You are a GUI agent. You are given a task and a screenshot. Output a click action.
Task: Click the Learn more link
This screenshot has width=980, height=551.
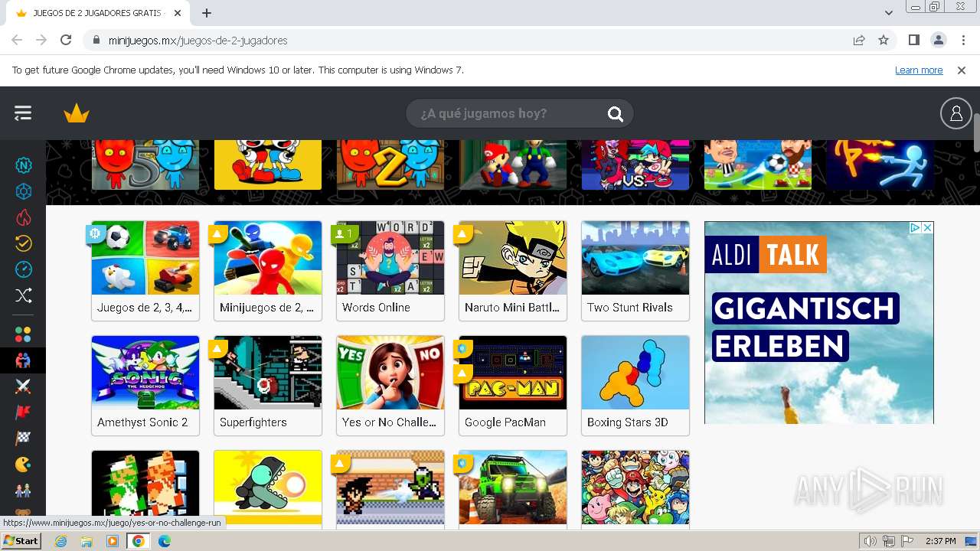point(919,70)
